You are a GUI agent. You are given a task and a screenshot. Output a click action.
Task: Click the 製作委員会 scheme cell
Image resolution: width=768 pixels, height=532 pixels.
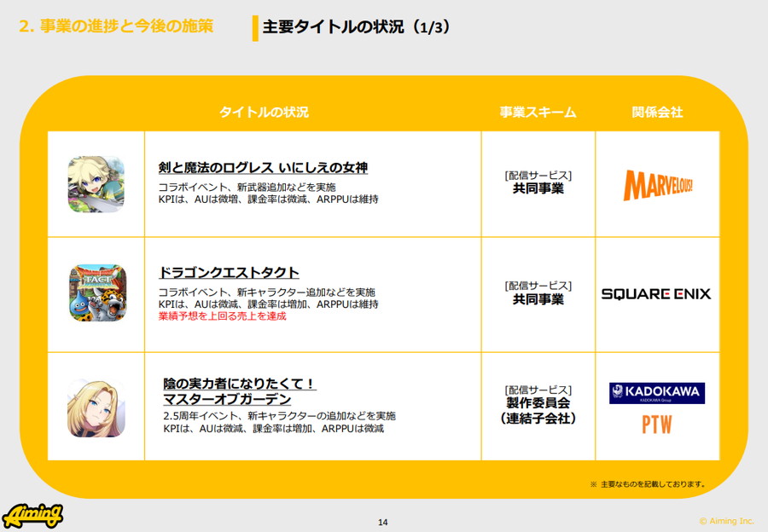coord(538,404)
